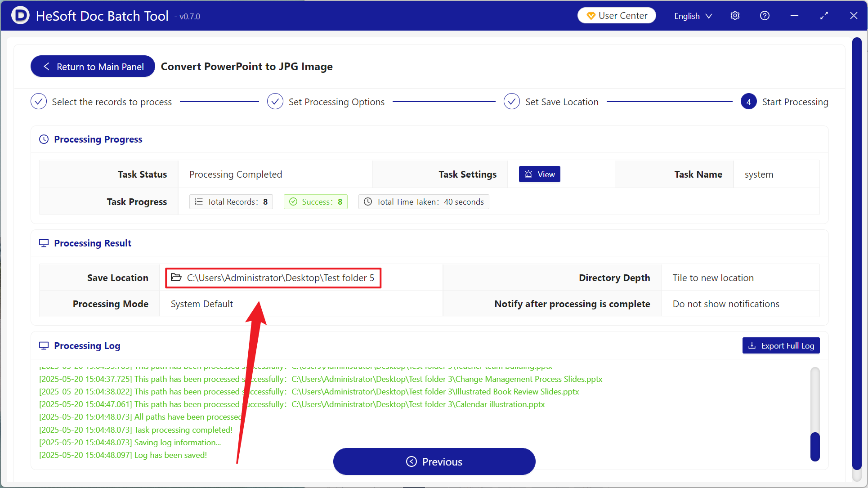This screenshot has width=868, height=488.
Task: Click the Task Status label
Action: coord(142,175)
